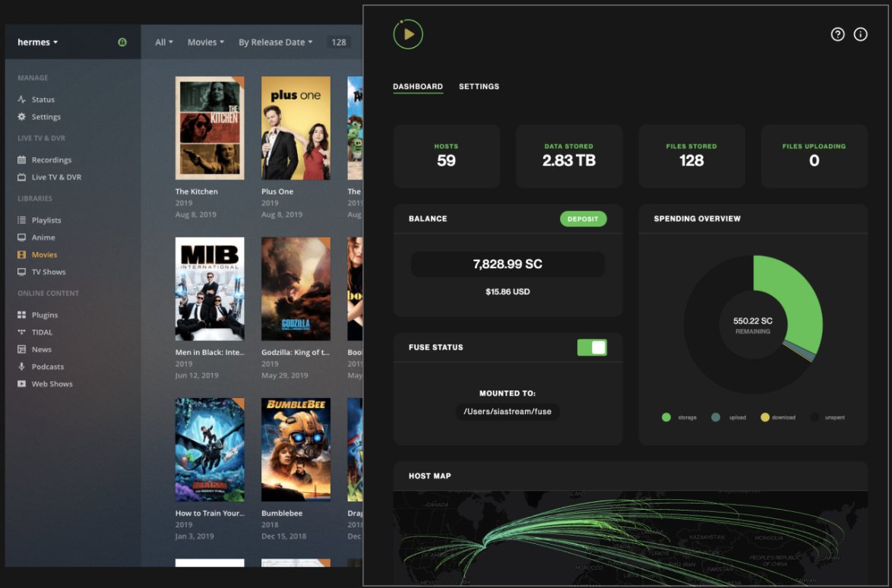Switch to the Settings tab in SiaStream
The image size is (892, 588).
tap(479, 87)
